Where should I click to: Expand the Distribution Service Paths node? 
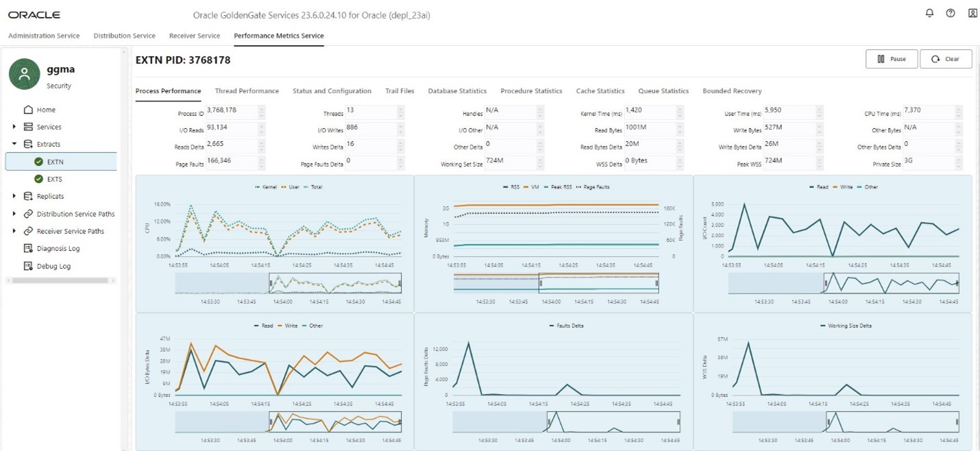point(14,214)
